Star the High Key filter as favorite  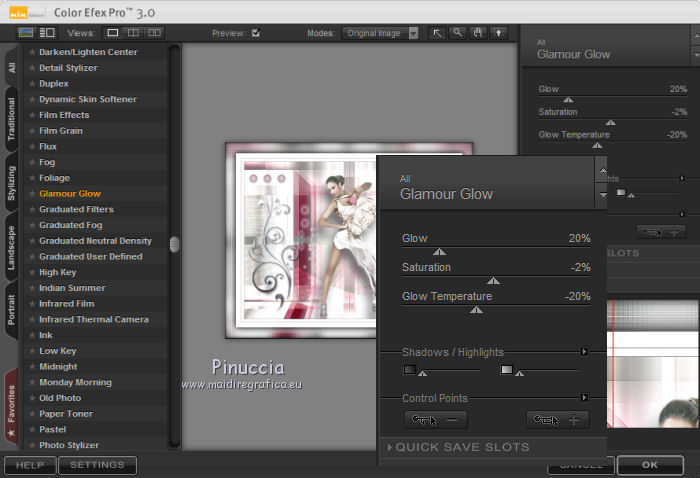click(x=32, y=272)
